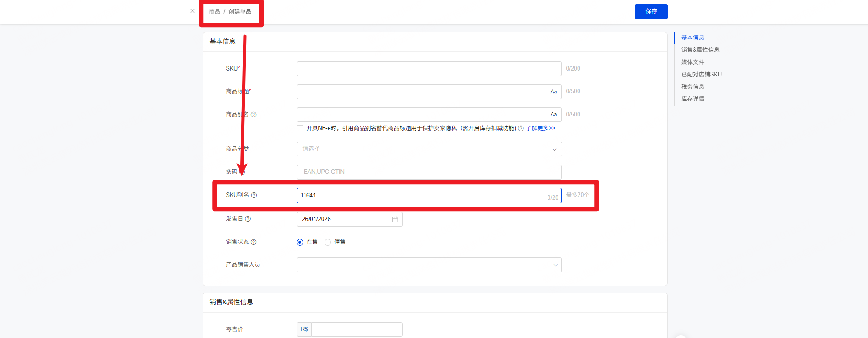
Task: Go to 库存详情 section in side navigation
Action: tap(692, 99)
